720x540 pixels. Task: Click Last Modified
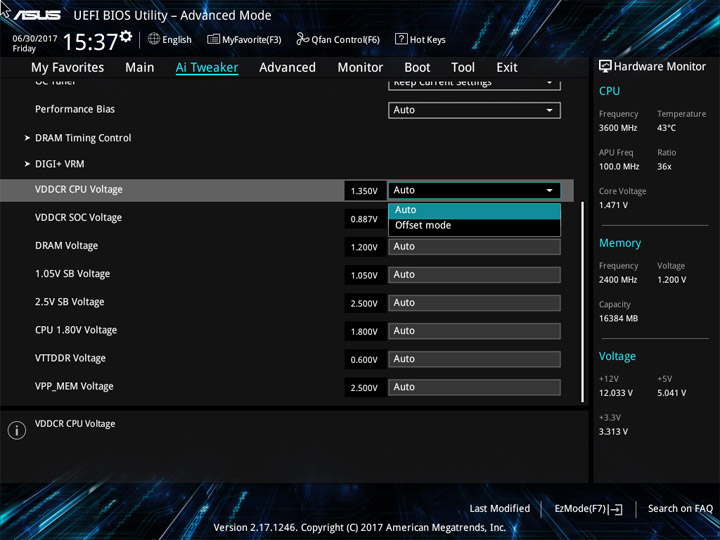coord(500,509)
